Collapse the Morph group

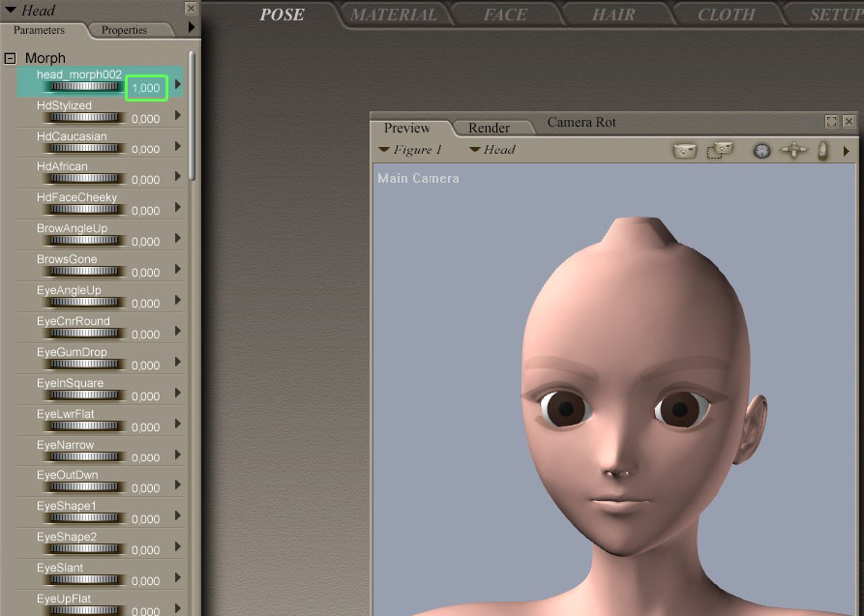[x=10, y=58]
